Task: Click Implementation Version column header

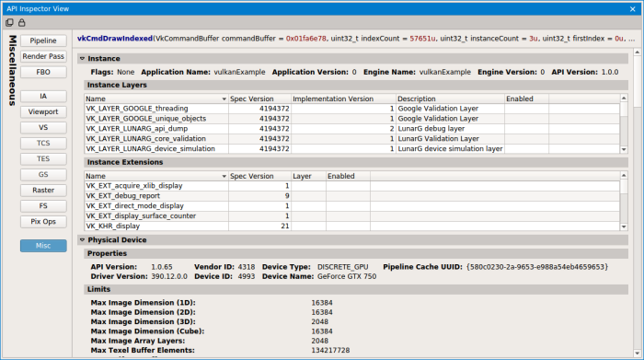Action: [343, 99]
